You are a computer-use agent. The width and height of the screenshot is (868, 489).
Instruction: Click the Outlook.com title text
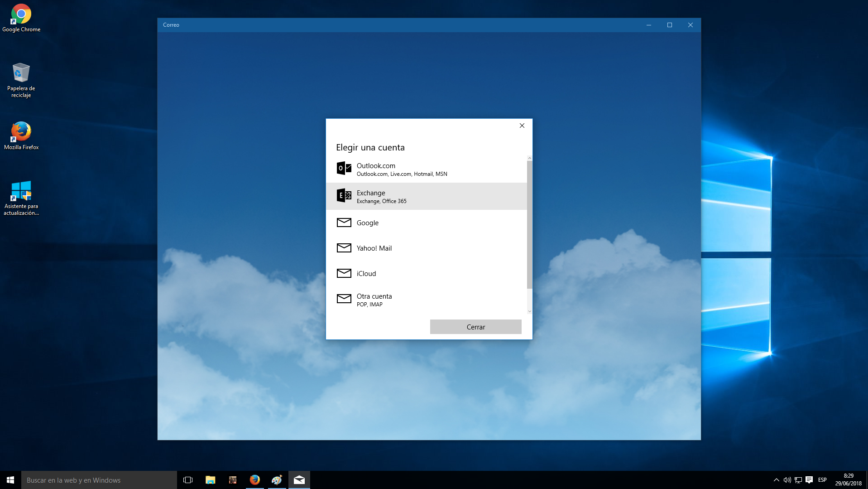[x=376, y=166]
